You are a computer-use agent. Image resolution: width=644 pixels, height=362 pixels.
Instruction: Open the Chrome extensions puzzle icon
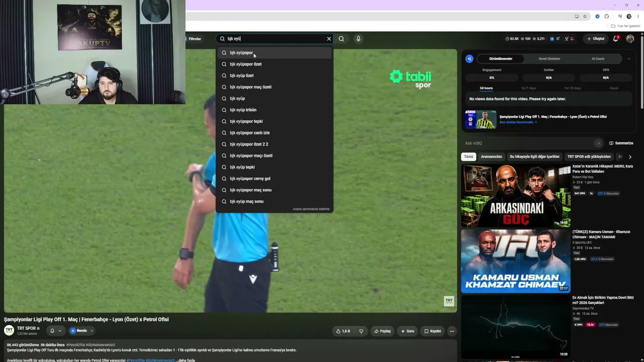click(607, 17)
